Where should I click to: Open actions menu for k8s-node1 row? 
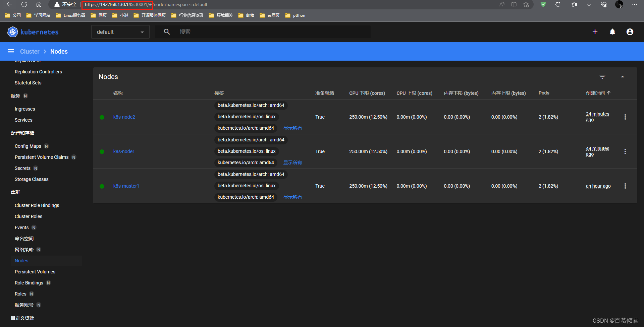click(625, 151)
